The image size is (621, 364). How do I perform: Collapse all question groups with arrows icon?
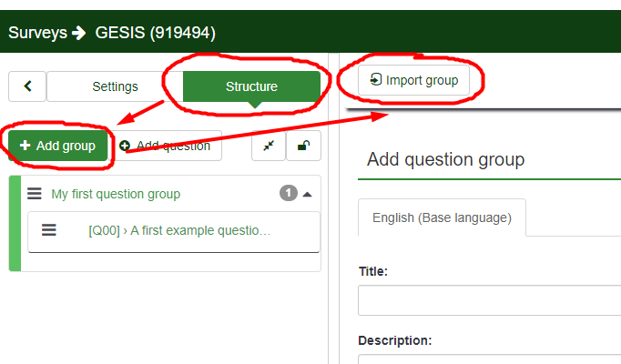[269, 146]
